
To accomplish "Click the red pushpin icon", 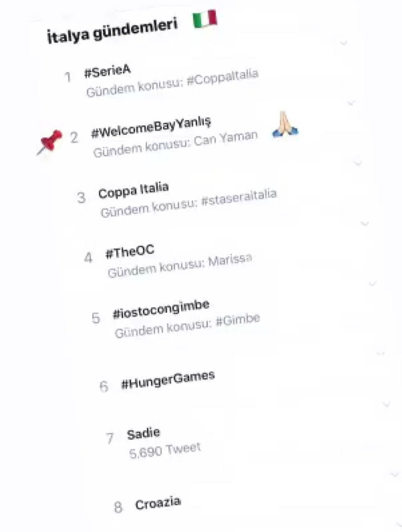I will (x=50, y=141).
